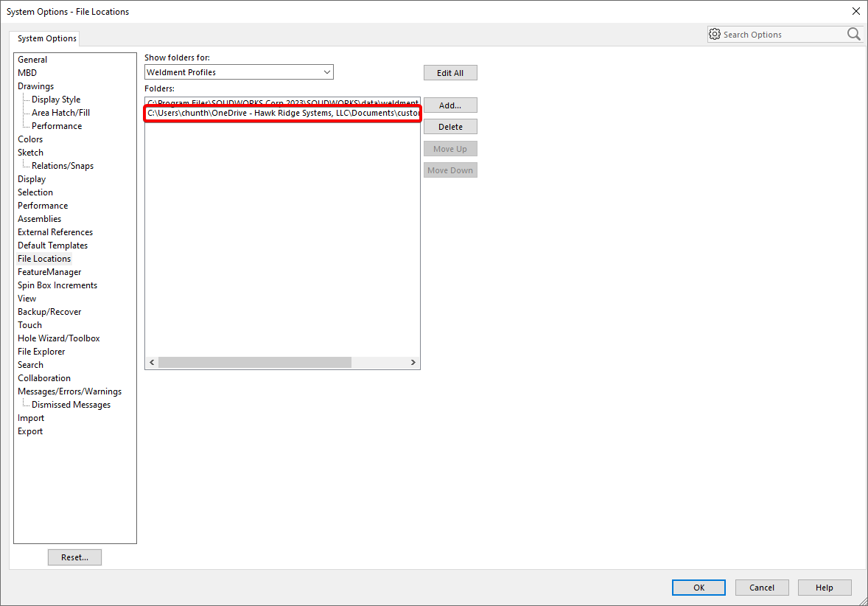Select top-level Performance option
Screen dimensions: 868x606
(43, 206)
